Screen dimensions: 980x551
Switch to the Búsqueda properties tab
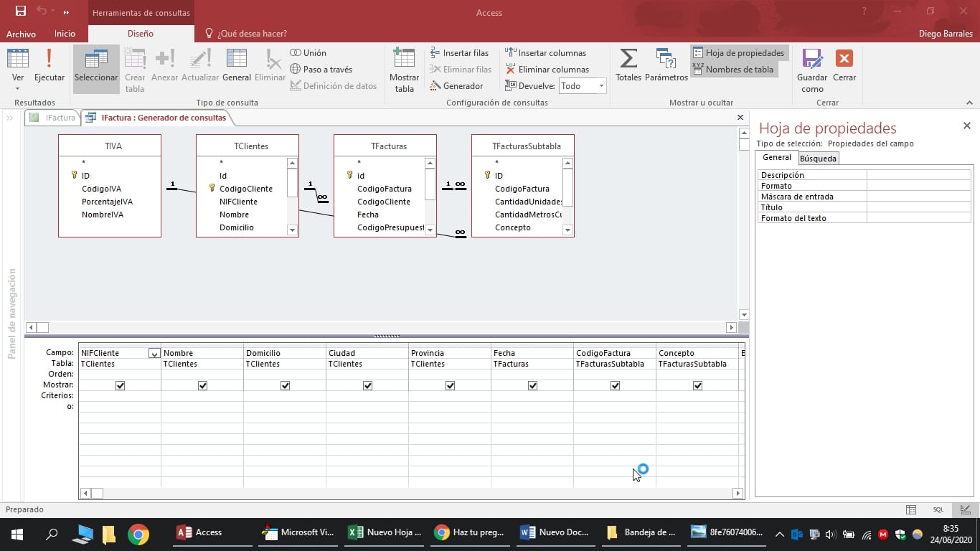tap(818, 159)
